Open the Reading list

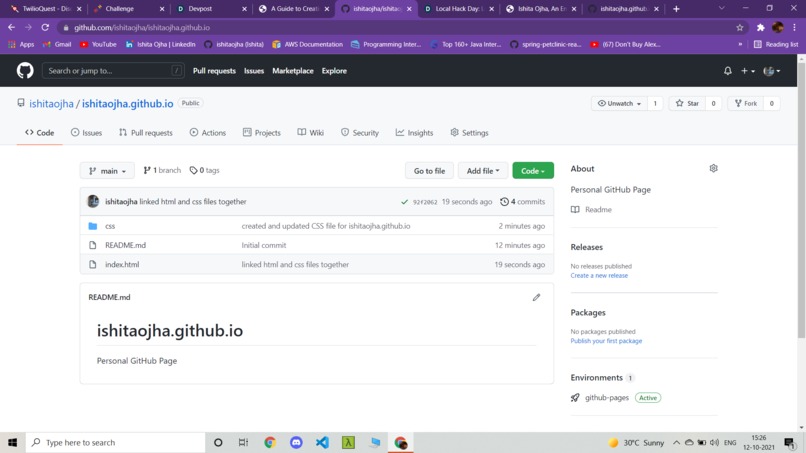point(776,44)
